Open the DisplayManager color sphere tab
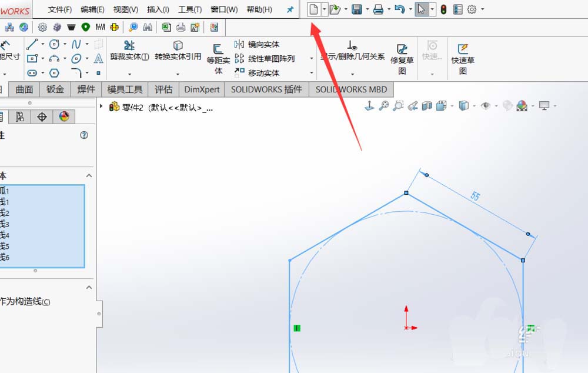The height and width of the screenshot is (373, 588). (x=64, y=116)
